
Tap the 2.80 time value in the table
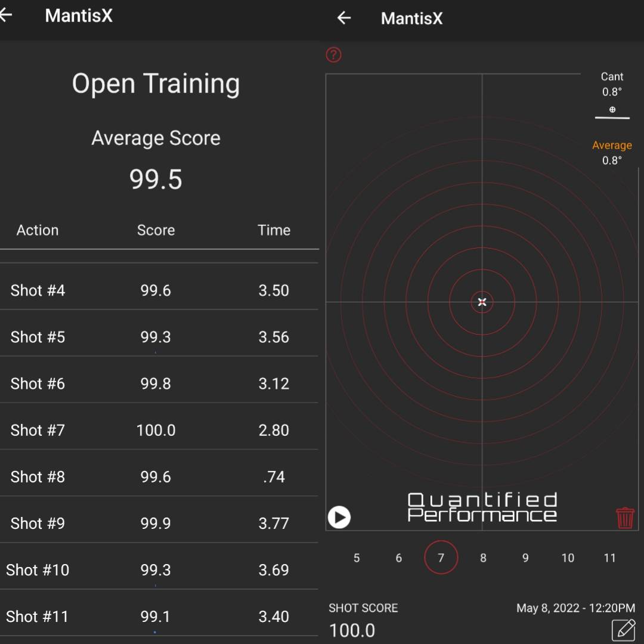(274, 430)
